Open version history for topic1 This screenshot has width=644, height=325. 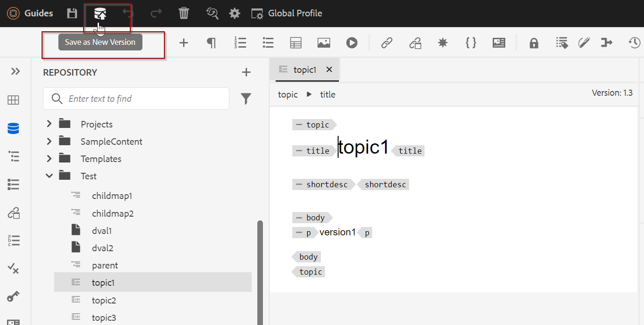click(x=634, y=42)
